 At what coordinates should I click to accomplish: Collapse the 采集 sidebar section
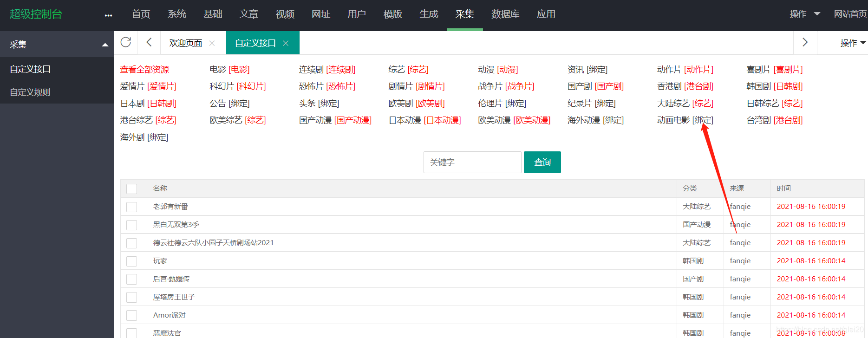pyautogui.click(x=105, y=45)
